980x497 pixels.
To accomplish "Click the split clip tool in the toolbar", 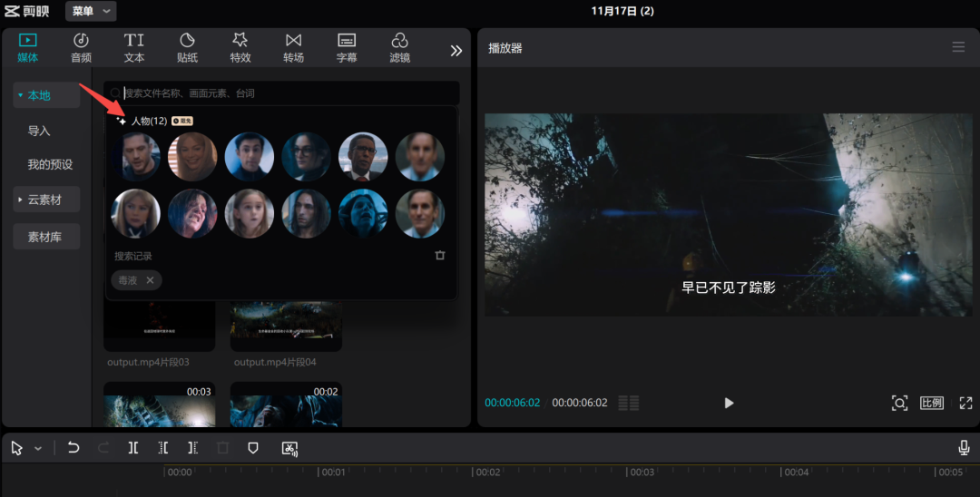I will click(133, 448).
